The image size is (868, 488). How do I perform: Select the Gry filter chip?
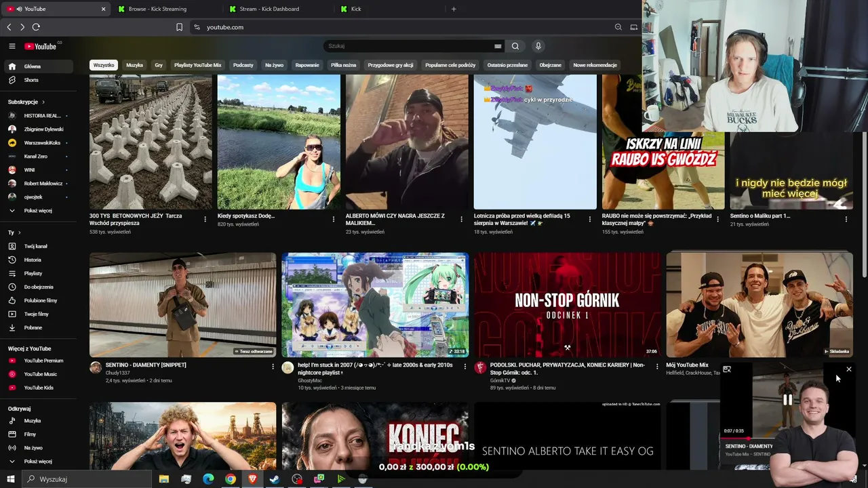[x=159, y=65]
